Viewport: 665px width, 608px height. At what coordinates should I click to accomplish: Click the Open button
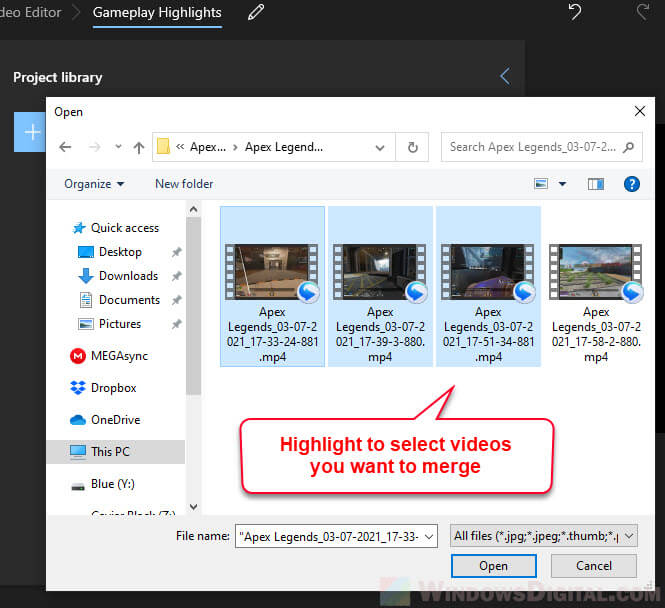pyautogui.click(x=494, y=566)
